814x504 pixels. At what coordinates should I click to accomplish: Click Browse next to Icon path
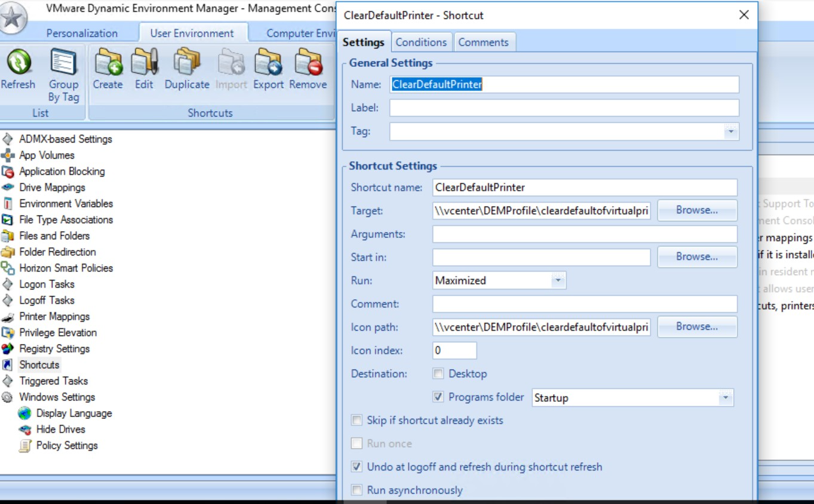click(x=696, y=327)
